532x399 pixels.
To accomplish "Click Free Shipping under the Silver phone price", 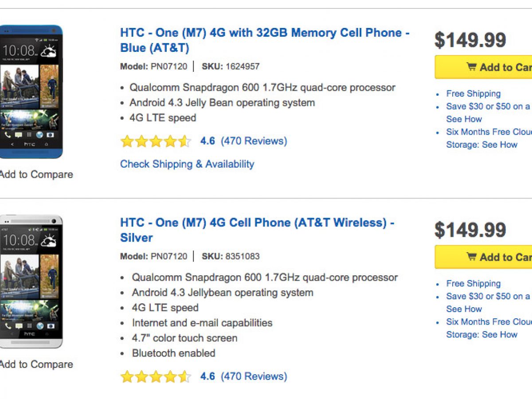I will pos(473,283).
